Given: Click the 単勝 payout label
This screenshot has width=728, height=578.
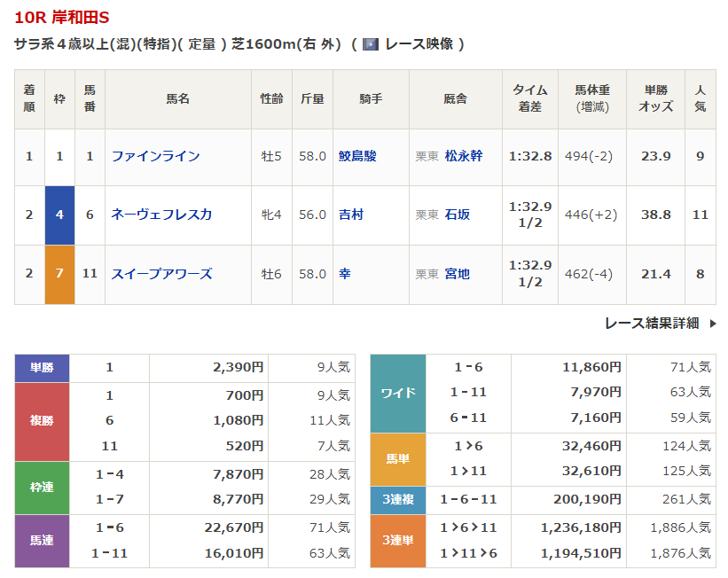Looking at the screenshot, I should click(x=42, y=368).
